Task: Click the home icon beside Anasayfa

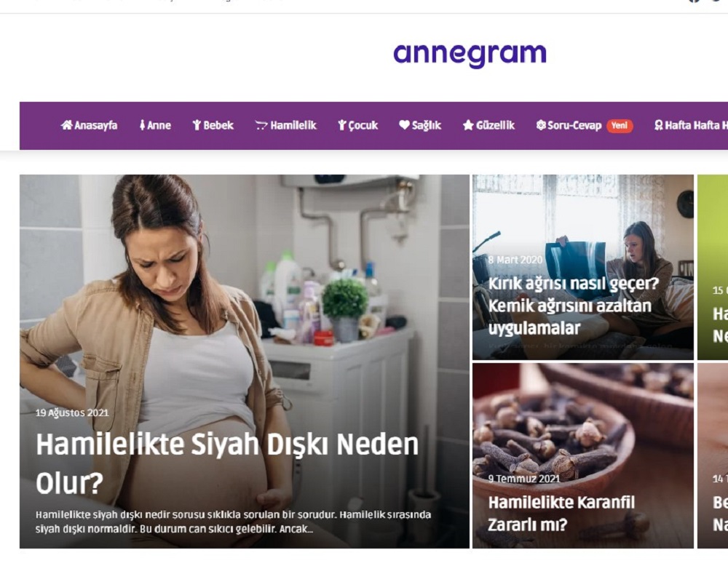Action: tap(66, 125)
